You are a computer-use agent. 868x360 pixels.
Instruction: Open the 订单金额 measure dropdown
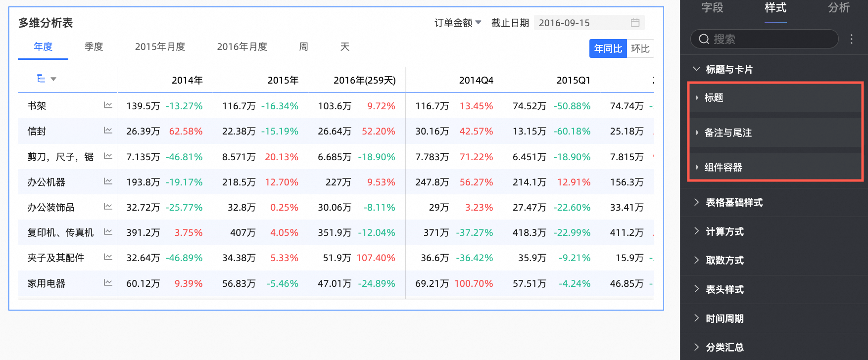pyautogui.click(x=458, y=23)
